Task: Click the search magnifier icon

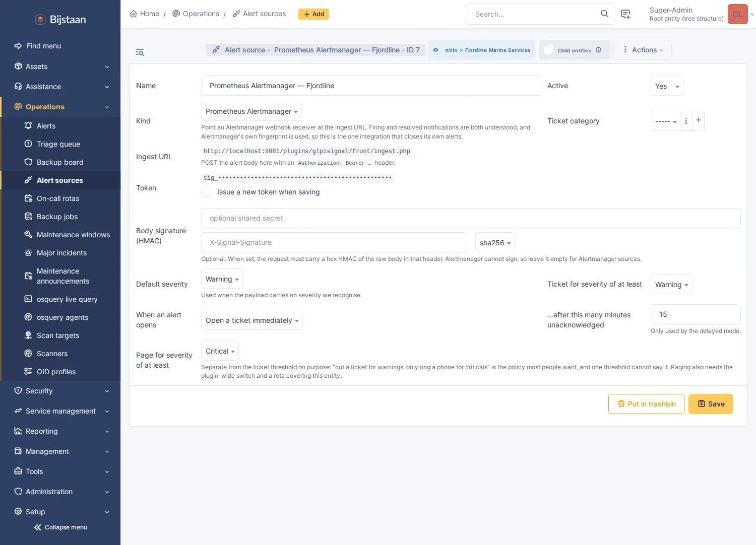Action: (604, 14)
